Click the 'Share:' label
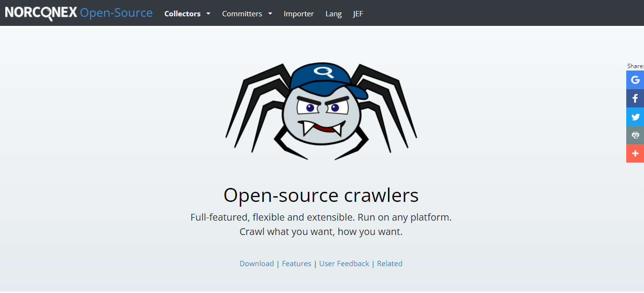 (x=635, y=66)
